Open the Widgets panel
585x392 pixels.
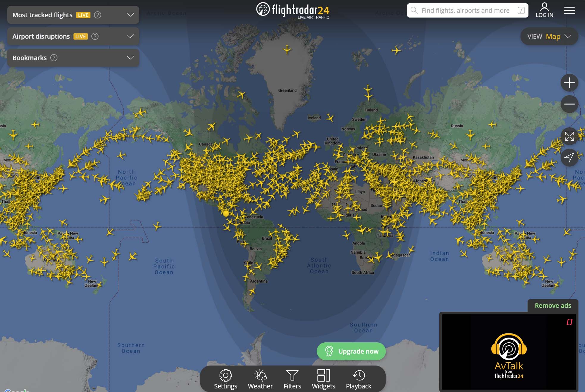tap(323, 379)
